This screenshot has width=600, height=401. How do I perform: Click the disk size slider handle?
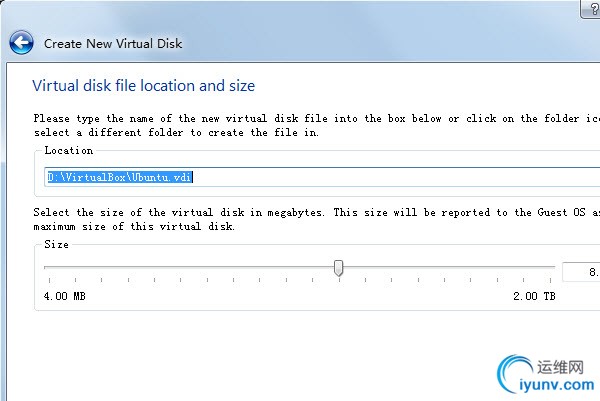coord(339,267)
